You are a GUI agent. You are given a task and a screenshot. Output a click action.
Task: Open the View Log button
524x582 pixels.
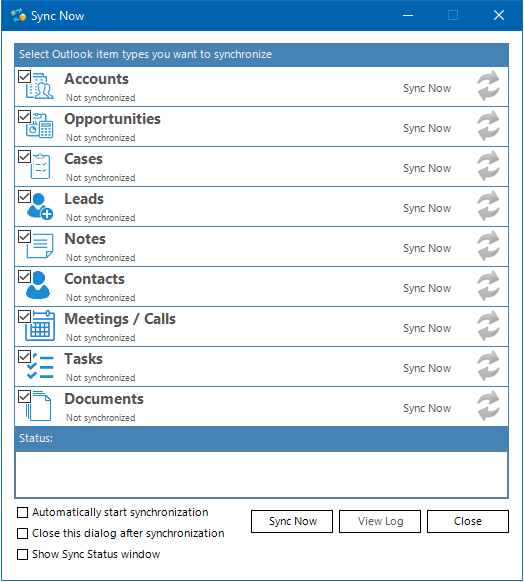pos(380,521)
